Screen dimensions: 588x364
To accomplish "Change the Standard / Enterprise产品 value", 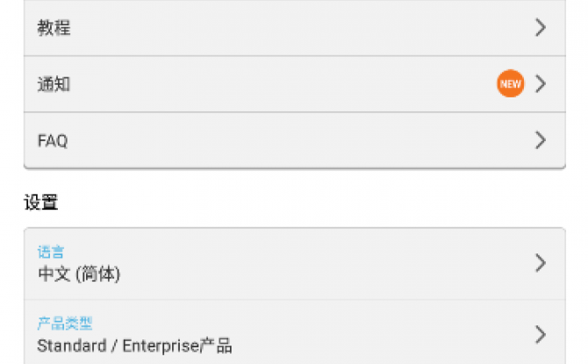I will point(134,346).
